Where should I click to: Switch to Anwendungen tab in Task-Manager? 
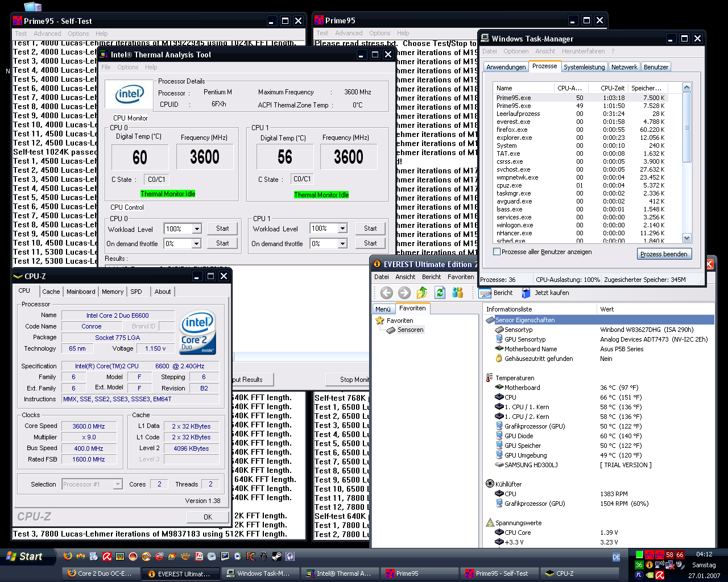pyautogui.click(x=506, y=67)
